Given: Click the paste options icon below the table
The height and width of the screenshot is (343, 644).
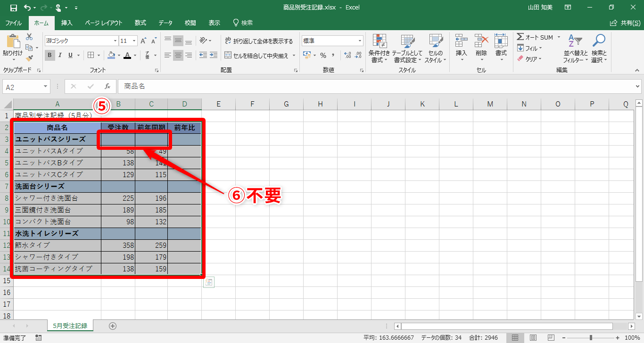Looking at the screenshot, I should pyautogui.click(x=209, y=282).
